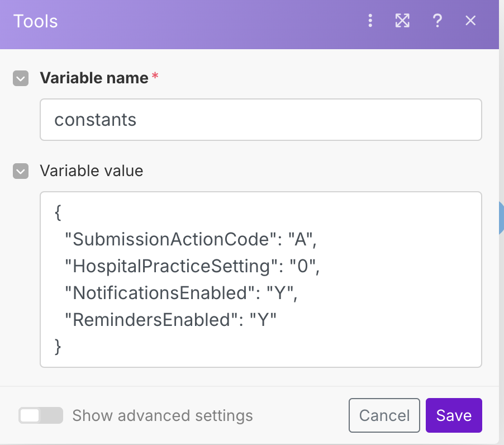Click the opening curly brace line

58,213
